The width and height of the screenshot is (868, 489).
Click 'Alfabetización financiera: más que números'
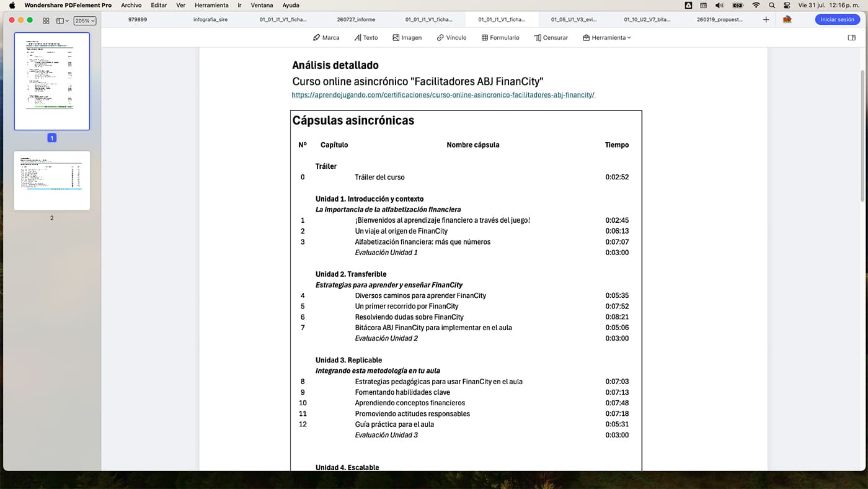[422, 242]
